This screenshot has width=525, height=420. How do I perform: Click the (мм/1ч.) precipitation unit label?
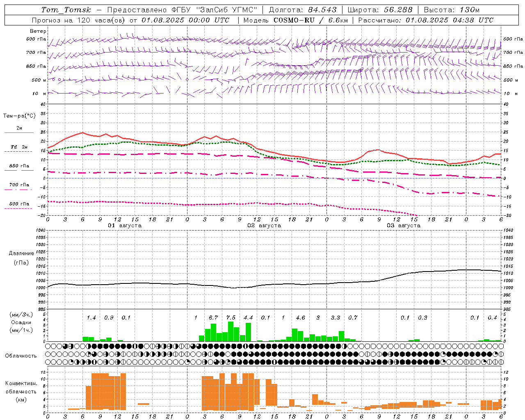tap(21, 330)
